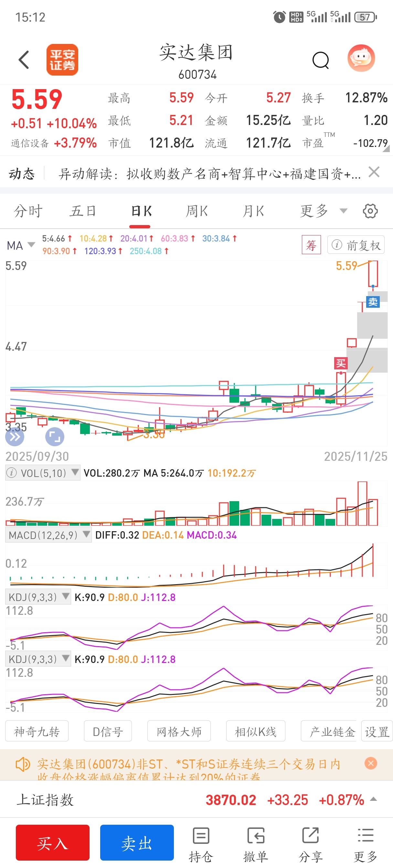
Task: Tap 动态 label
Action: coord(22,174)
